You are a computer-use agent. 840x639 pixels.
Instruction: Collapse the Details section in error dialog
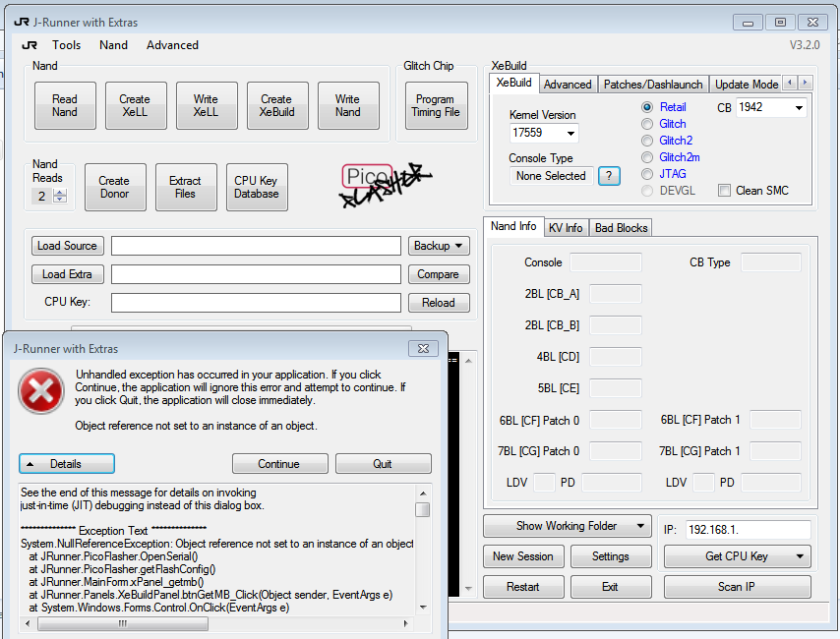pyautogui.click(x=67, y=464)
